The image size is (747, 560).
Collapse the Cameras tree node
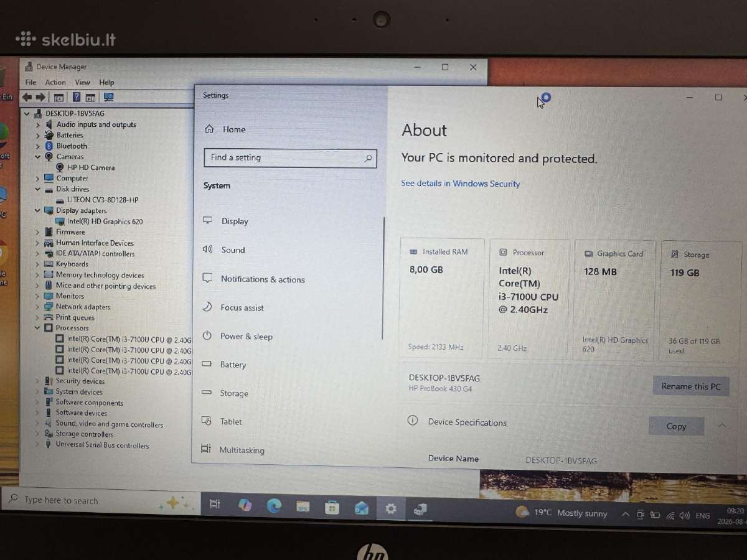tap(37, 157)
